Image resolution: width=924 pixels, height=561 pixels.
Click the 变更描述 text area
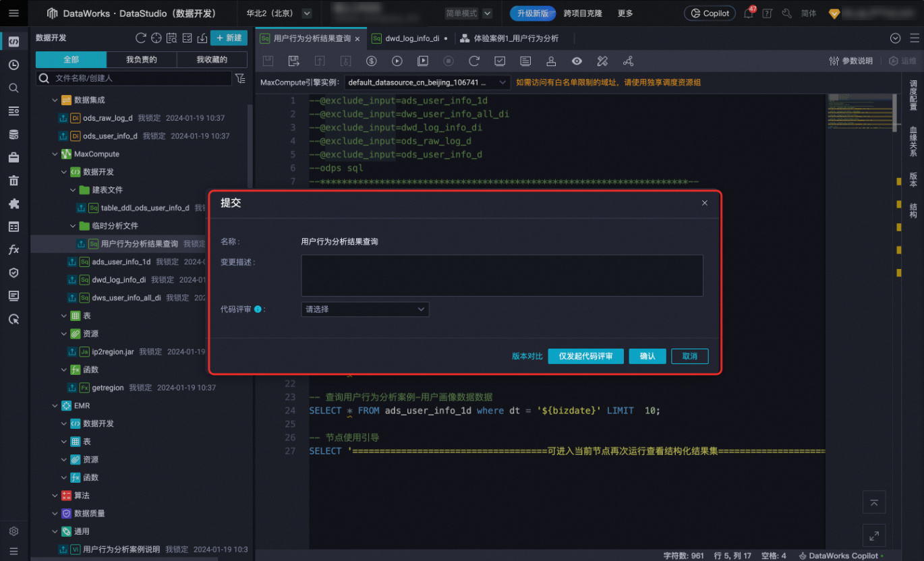point(502,275)
